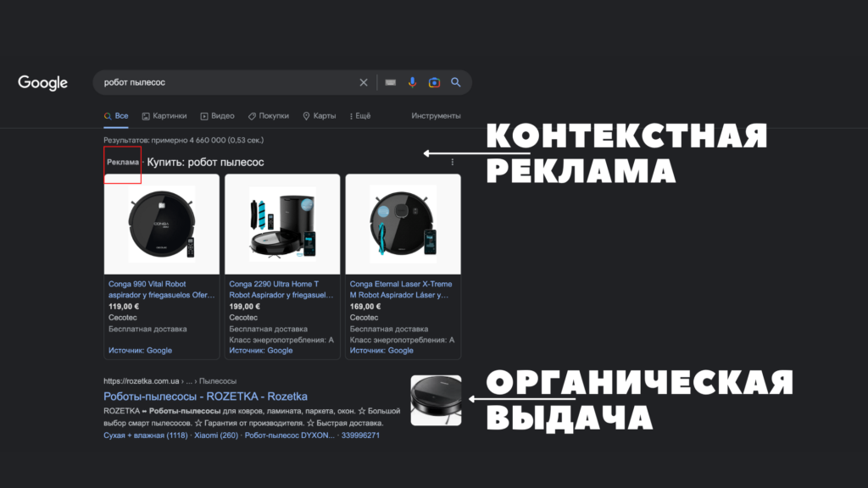Open the Робот-пылесос DYXON sitelink
The width and height of the screenshot is (868, 488).
(x=290, y=435)
